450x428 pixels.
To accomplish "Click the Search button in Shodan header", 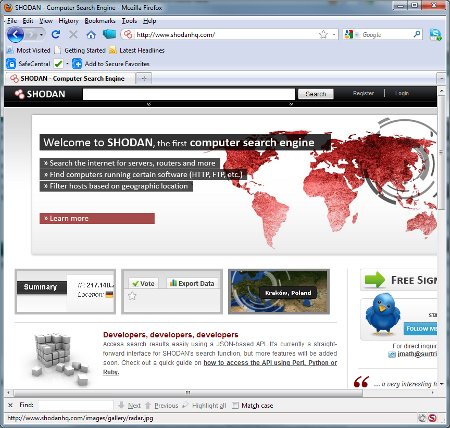I will pyautogui.click(x=316, y=94).
